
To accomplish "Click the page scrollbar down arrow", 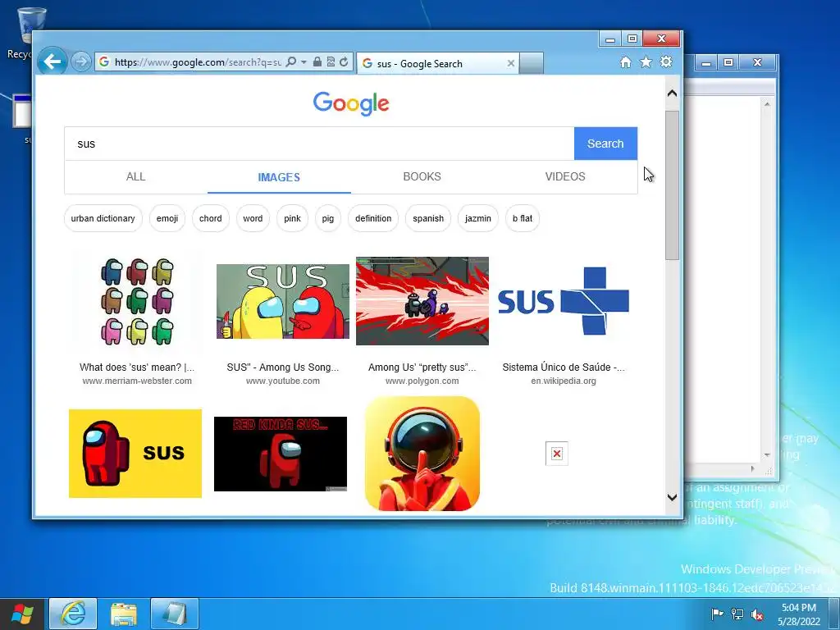I will pyautogui.click(x=673, y=497).
